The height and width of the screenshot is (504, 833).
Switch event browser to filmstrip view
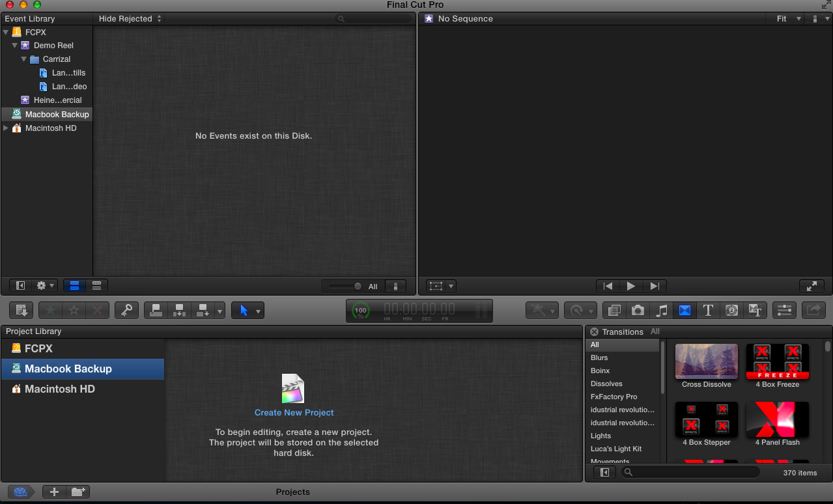coord(74,286)
